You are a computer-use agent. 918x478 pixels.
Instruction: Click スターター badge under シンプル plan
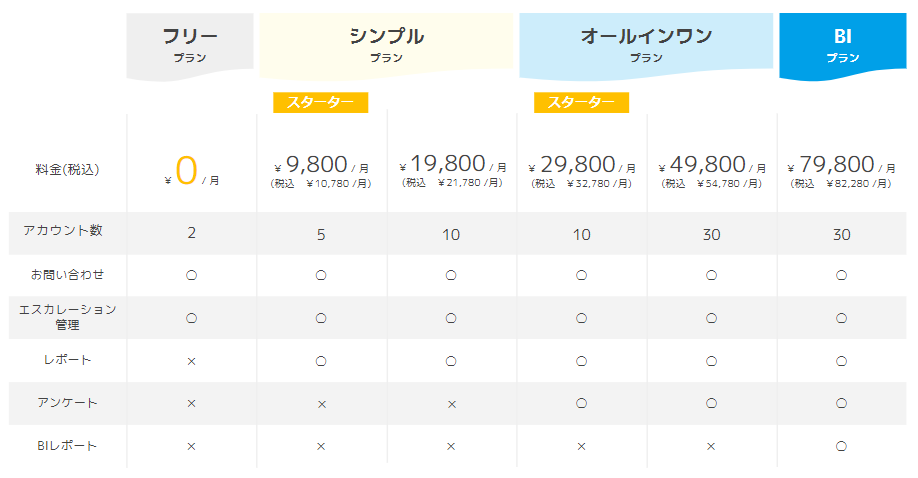[320, 102]
